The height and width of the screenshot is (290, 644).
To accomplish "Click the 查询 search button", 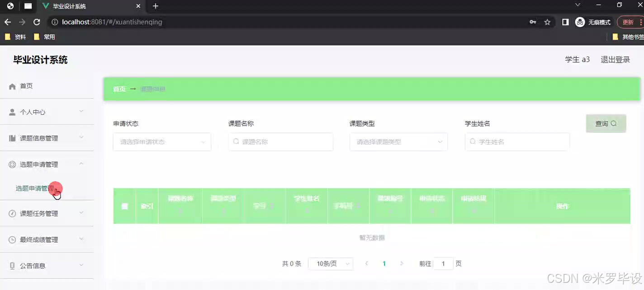I will click(606, 123).
